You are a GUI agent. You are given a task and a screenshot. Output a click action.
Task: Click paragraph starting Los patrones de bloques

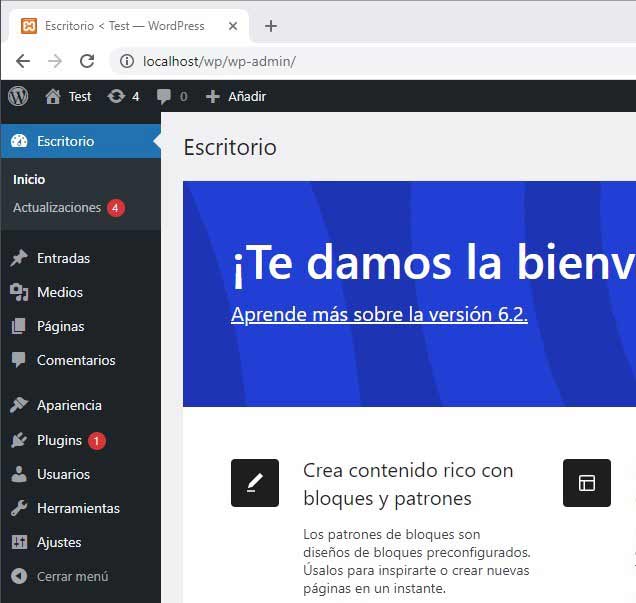pyautogui.click(x=417, y=561)
